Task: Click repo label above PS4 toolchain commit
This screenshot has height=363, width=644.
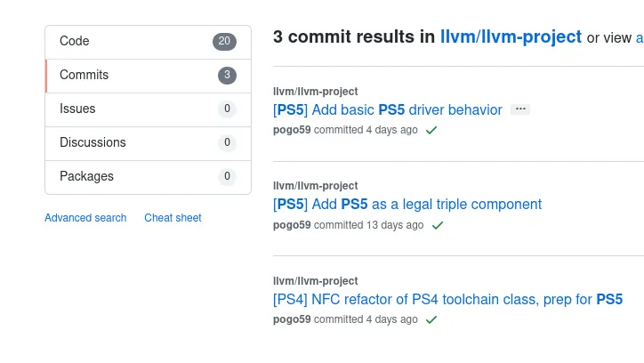Action: 316,281
